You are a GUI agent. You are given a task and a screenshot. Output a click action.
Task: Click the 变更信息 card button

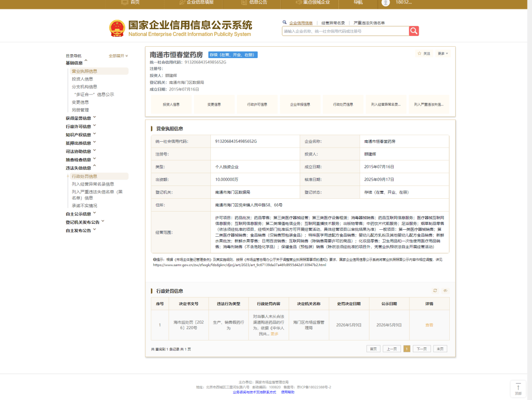click(x=214, y=104)
